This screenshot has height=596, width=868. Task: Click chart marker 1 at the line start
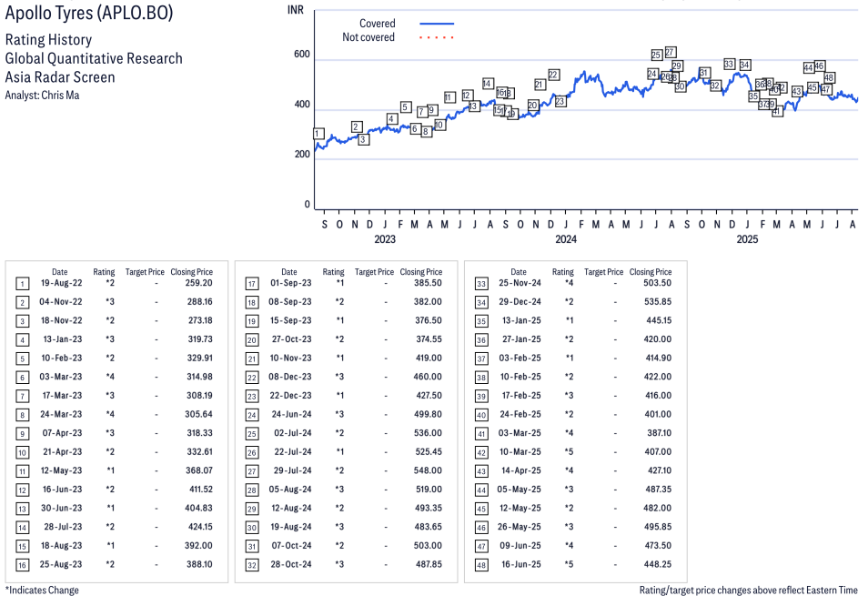(x=318, y=134)
